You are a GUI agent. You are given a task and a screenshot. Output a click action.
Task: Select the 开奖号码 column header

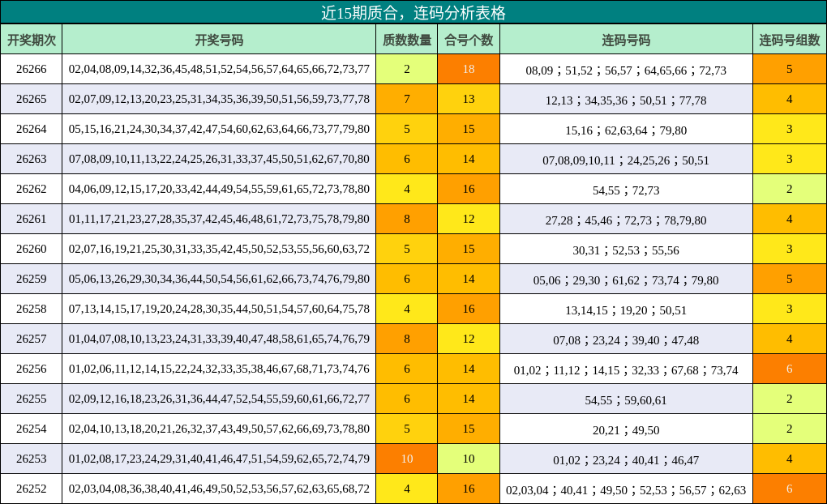pyautogui.click(x=219, y=40)
